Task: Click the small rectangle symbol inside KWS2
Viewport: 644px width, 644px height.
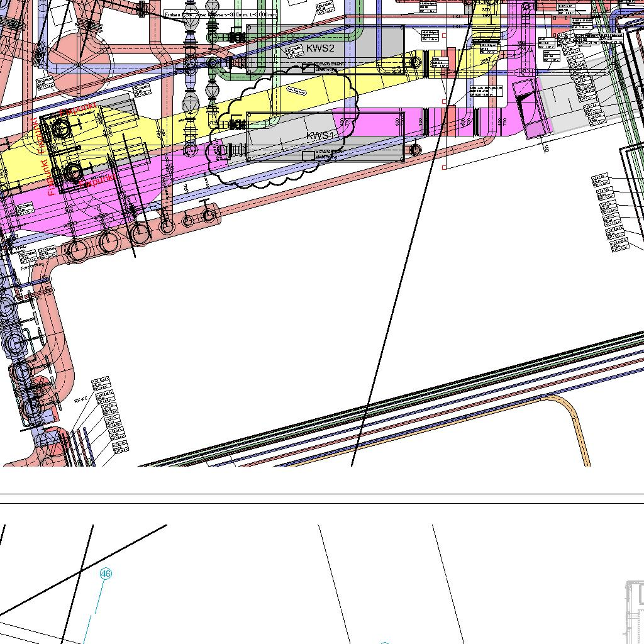Action: point(308,67)
